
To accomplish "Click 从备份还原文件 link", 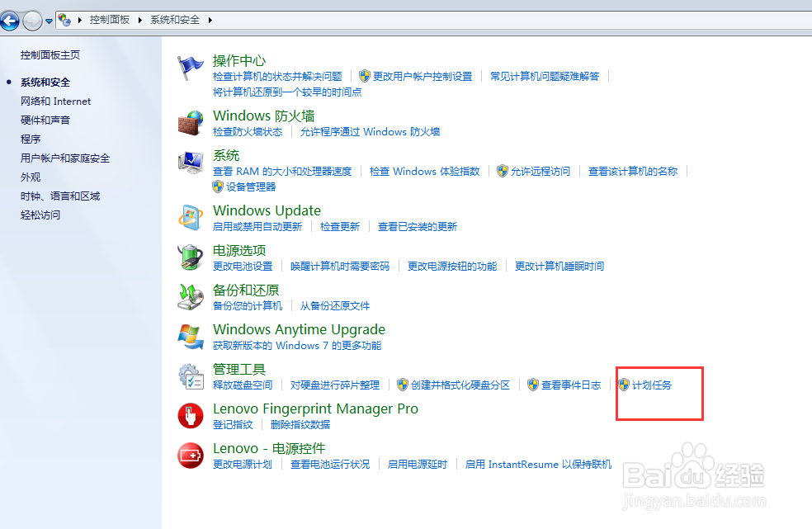I will (334, 305).
